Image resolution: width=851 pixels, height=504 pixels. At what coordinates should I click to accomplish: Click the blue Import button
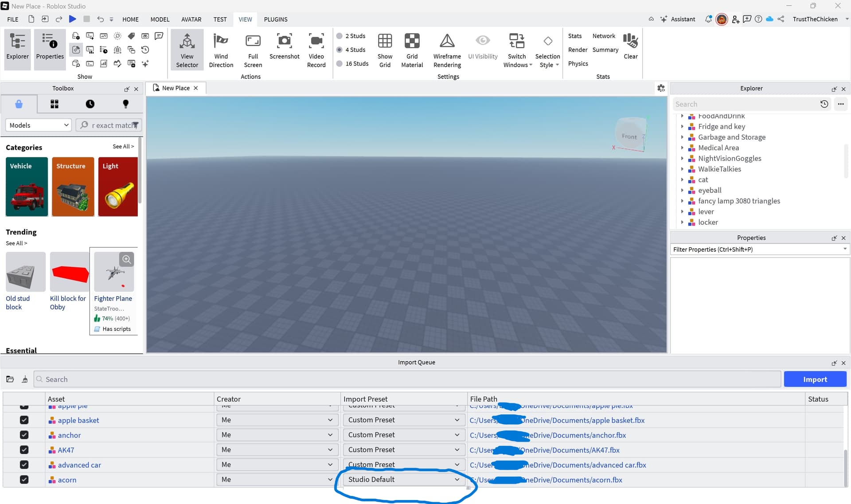coord(815,379)
